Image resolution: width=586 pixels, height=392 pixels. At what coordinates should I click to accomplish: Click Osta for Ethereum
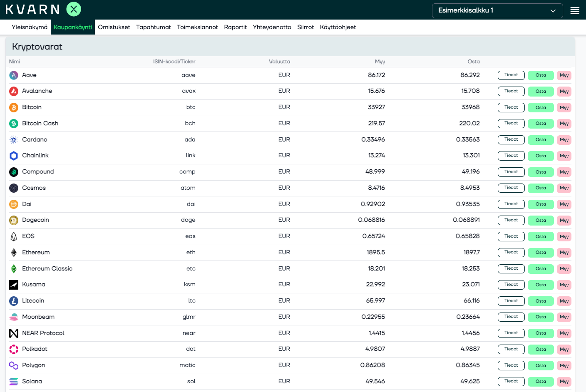(x=541, y=253)
